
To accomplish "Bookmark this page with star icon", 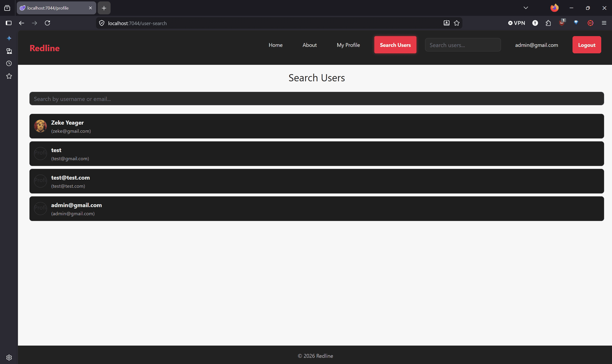I will tap(457, 23).
